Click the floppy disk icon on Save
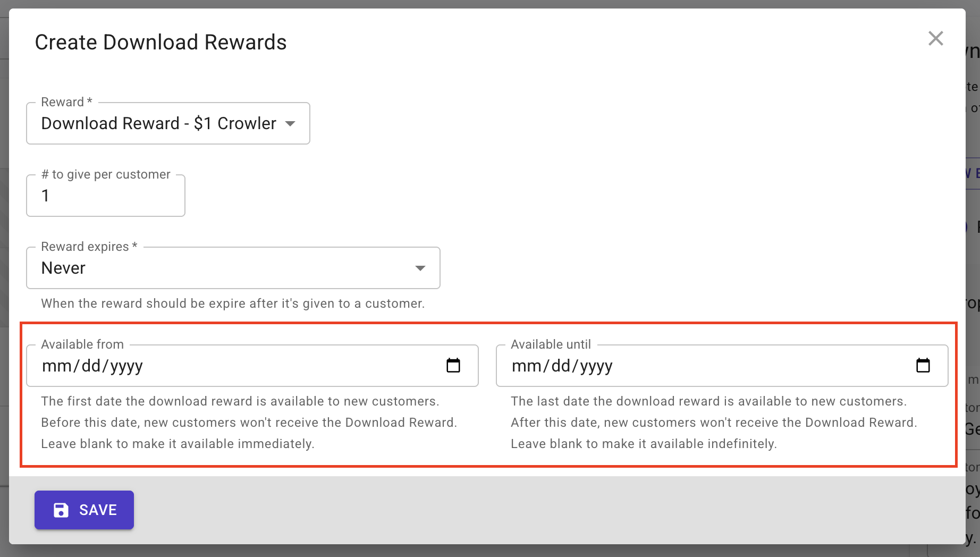 tap(61, 510)
